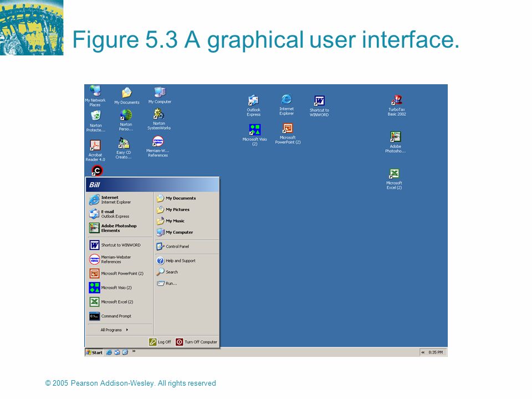532x399 pixels.
Task: Open Microsoft Excel (2) from Start menu
Action: (x=120, y=301)
